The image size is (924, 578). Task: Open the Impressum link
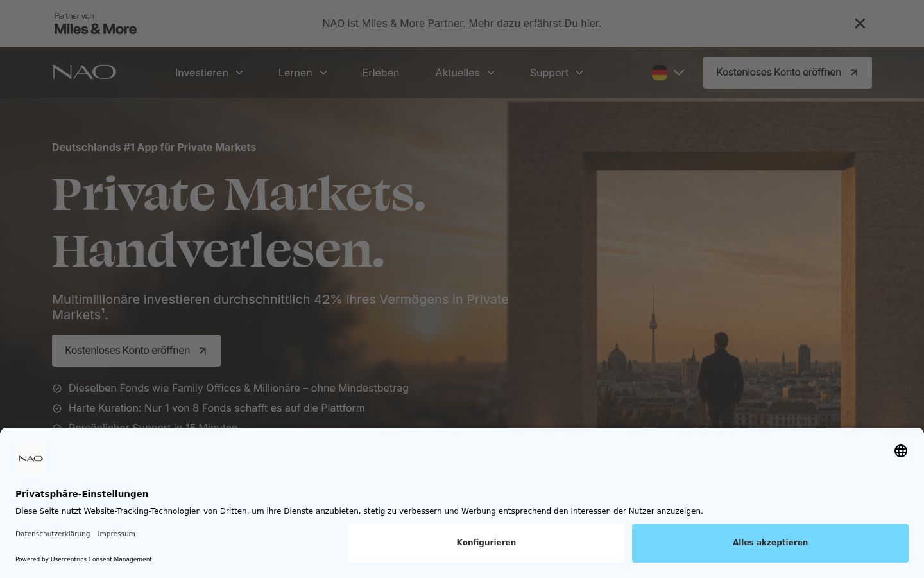pyautogui.click(x=116, y=534)
